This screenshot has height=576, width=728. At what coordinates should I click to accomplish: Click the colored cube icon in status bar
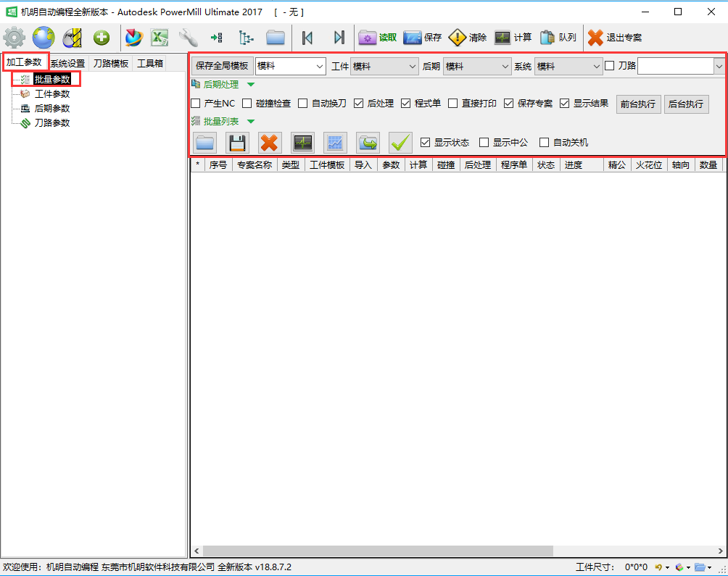click(x=679, y=567)
